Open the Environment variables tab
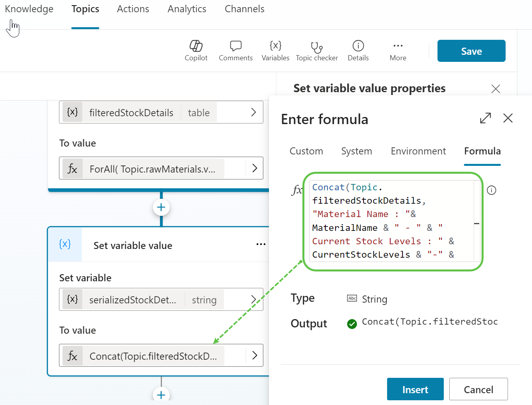 click(x=418, y=151)
